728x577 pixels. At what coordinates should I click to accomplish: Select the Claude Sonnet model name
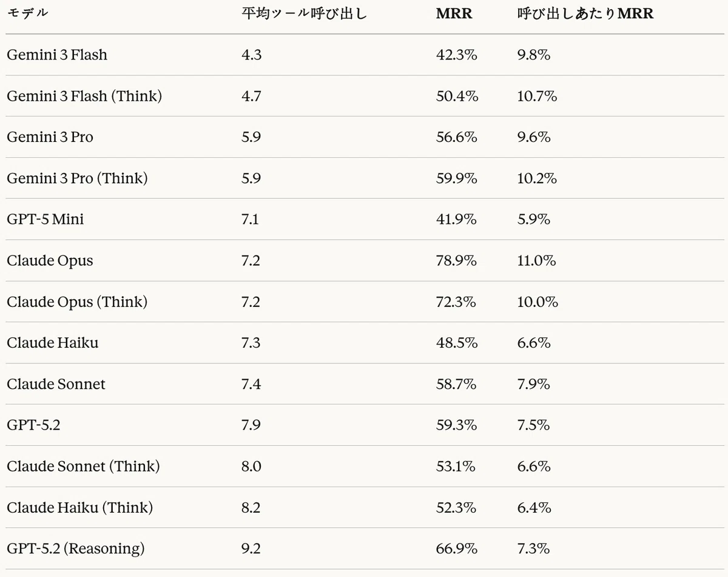click(x=56, y=384)
